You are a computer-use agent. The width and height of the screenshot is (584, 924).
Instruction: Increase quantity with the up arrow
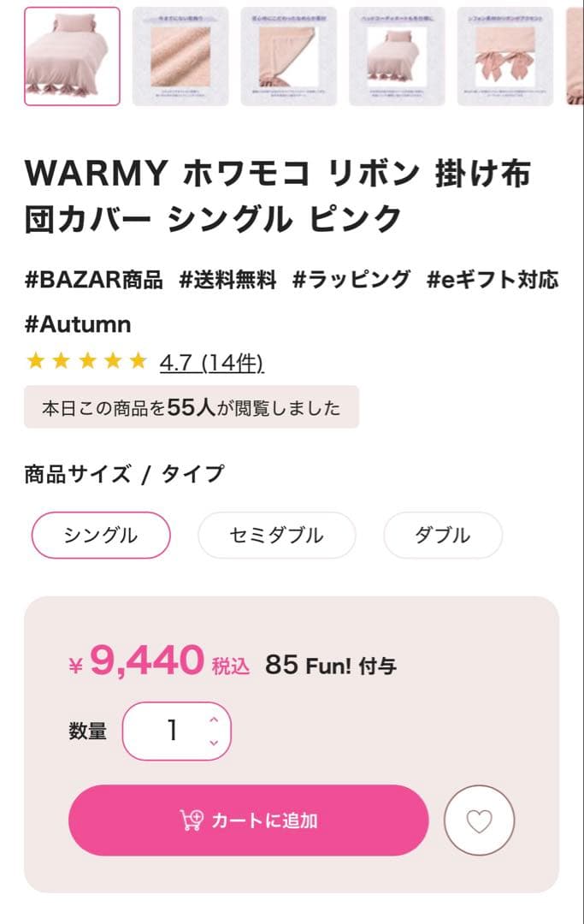coord(214,720)
